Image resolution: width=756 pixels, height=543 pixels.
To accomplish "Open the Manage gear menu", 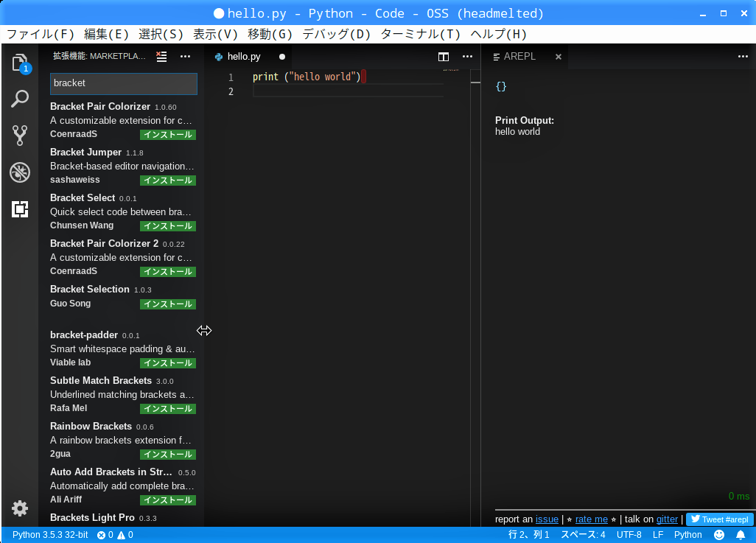I will (x=20, y=508).
